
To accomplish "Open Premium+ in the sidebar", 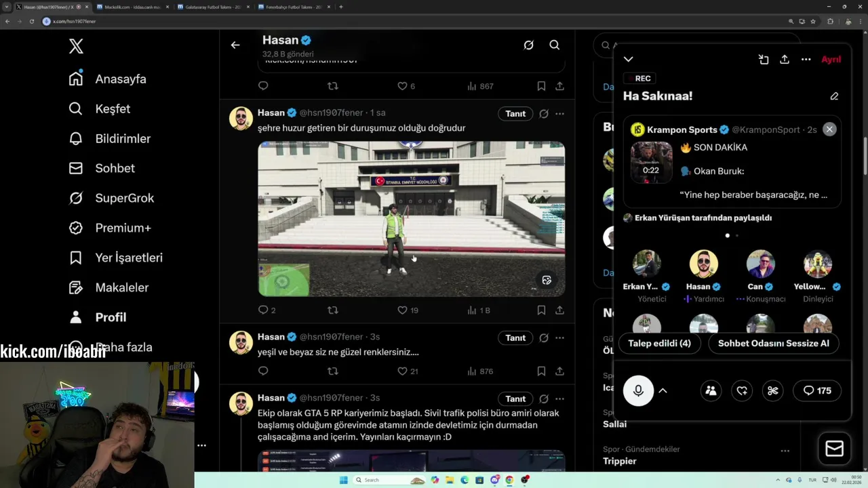I will pos(110,228).
